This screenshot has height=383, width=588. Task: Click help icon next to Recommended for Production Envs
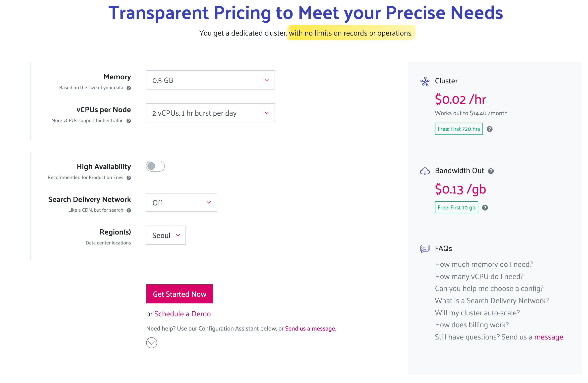click(129, 178)
